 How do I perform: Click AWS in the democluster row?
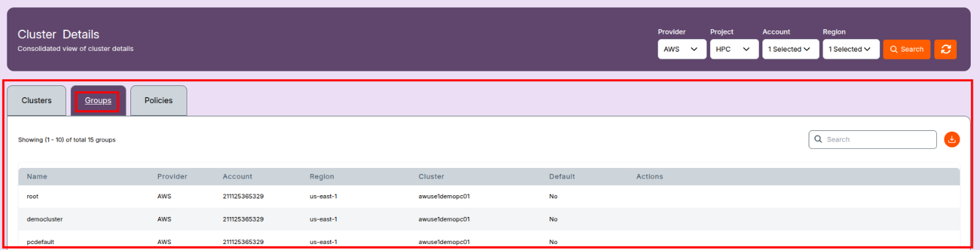click(x=164, y=219)
